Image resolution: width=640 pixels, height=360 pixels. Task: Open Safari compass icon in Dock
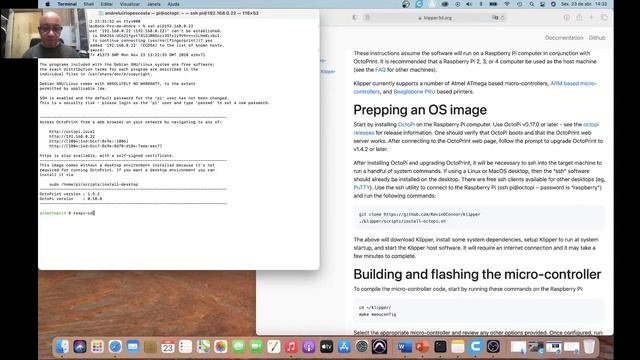click(x=115, y=347)
